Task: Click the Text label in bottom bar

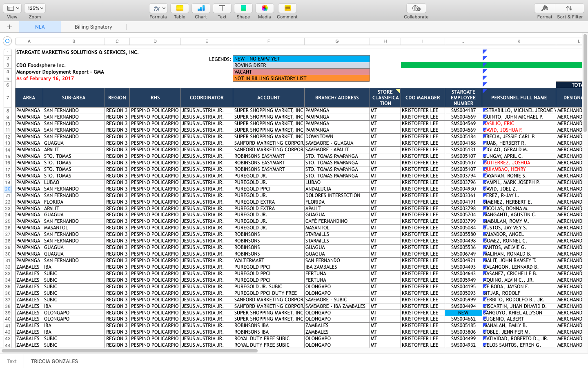Action: pos(12,361)
